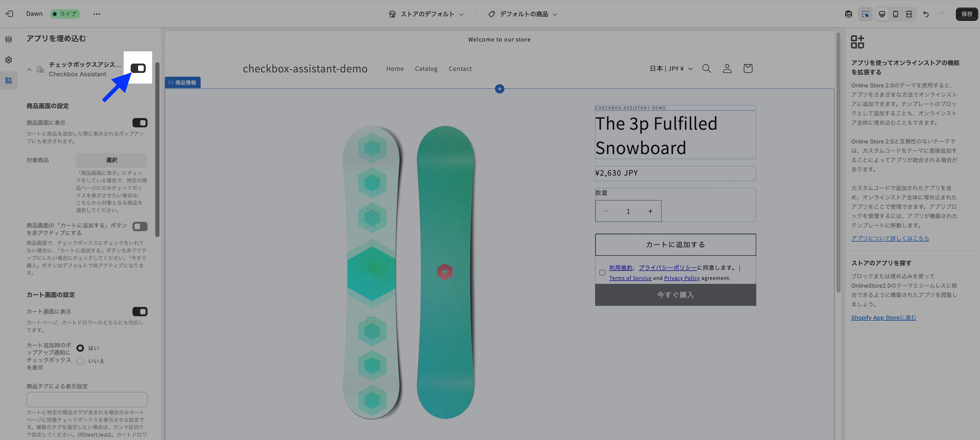980x440 pixels.
Task: Open the store search magnifier icon
Action: click(x=706, y=68)
